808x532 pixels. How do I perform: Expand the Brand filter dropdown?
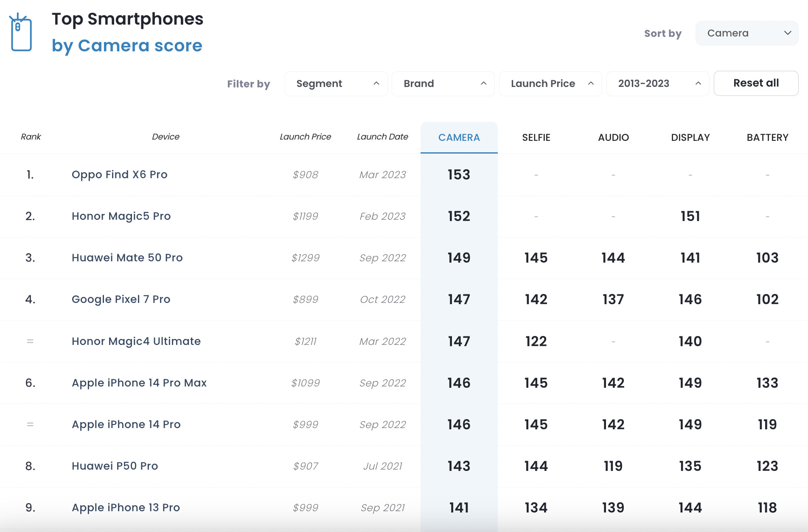(443, 84)
